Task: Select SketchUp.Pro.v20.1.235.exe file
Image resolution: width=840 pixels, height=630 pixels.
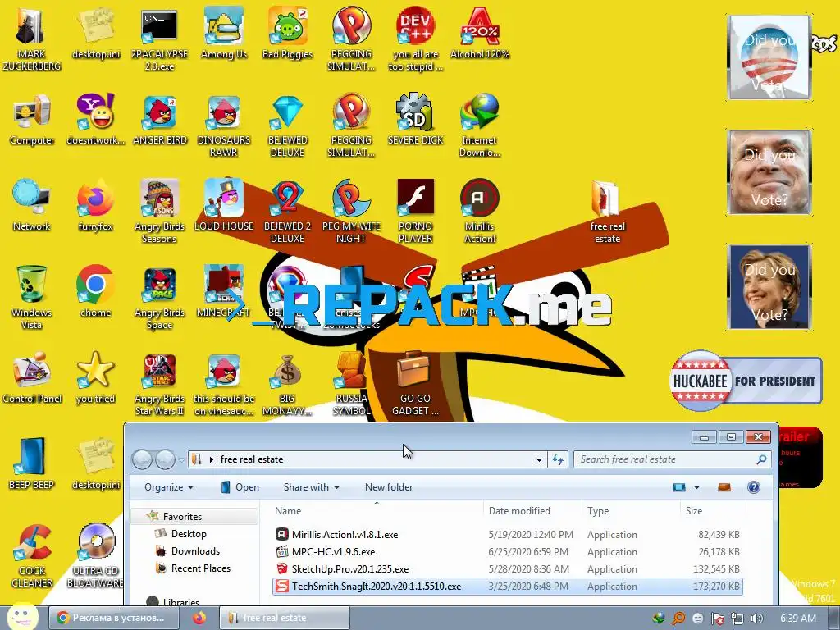Action: tap(507, 569)
